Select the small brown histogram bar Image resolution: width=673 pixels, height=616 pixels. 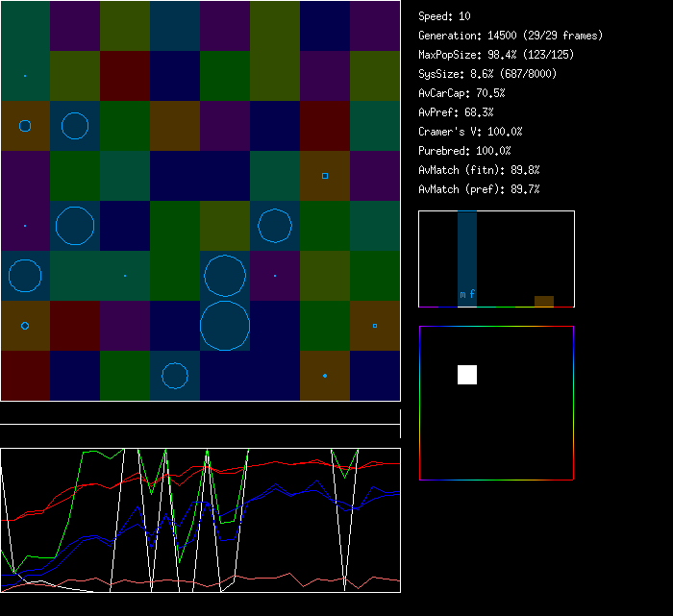coord(544,301)
